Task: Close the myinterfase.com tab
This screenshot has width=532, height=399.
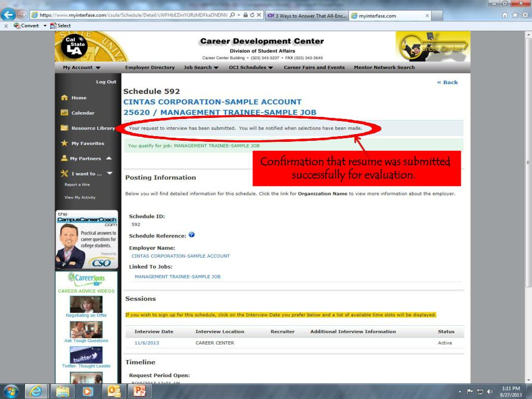Action: click(427, 16)
